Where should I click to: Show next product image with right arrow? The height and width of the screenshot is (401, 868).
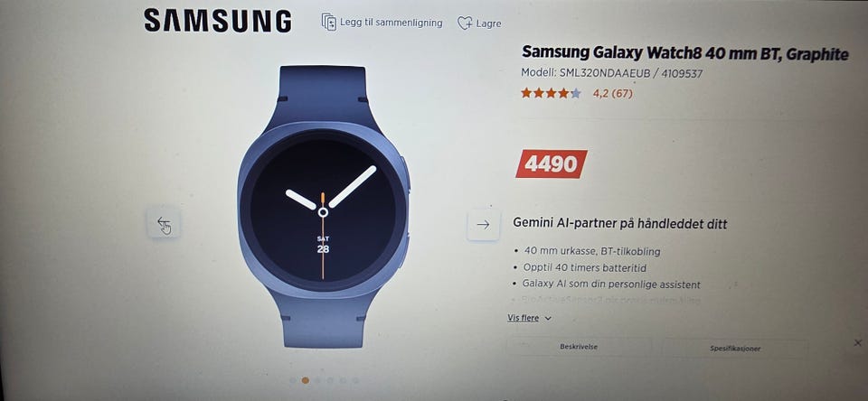[x=483, y=225]
